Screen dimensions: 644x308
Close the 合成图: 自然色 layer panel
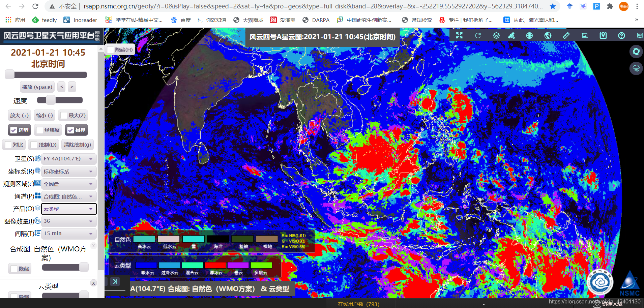[93, 246]
